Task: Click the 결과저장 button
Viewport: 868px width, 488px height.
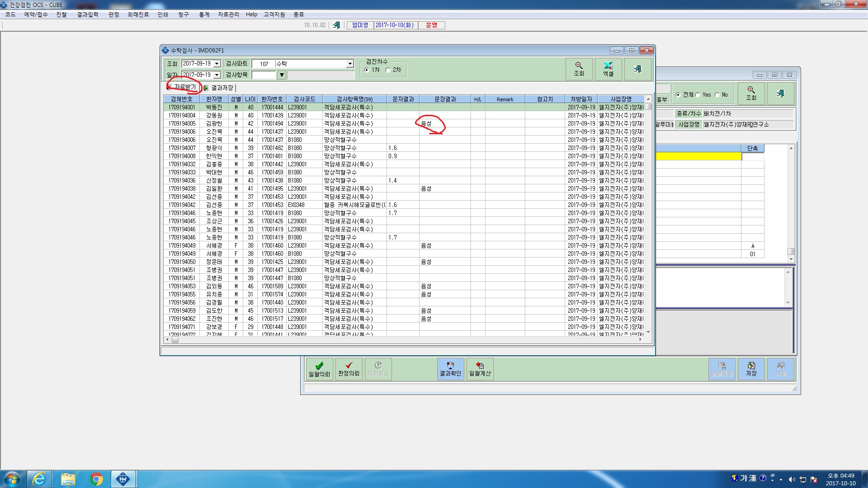Action: click(x=219, y=88)
